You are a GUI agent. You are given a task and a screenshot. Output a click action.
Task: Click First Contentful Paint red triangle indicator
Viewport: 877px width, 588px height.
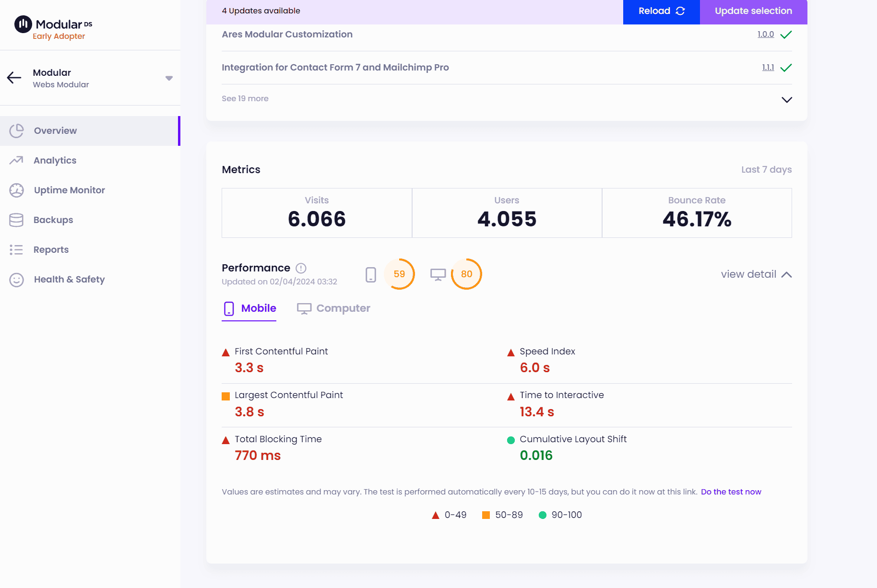tap(225, 353)
